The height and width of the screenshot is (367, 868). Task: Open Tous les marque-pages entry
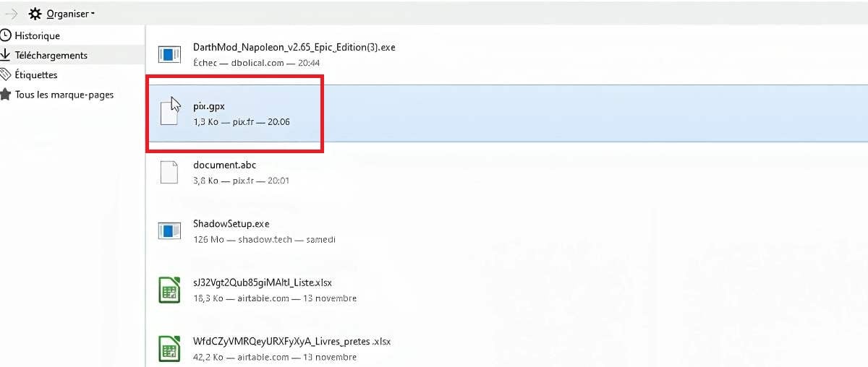click(64, 94)
